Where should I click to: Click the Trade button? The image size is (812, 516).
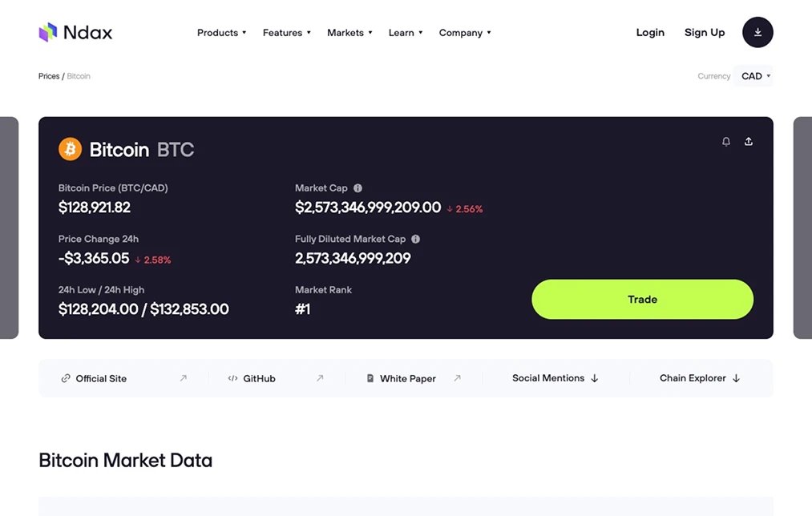(641, 299)
